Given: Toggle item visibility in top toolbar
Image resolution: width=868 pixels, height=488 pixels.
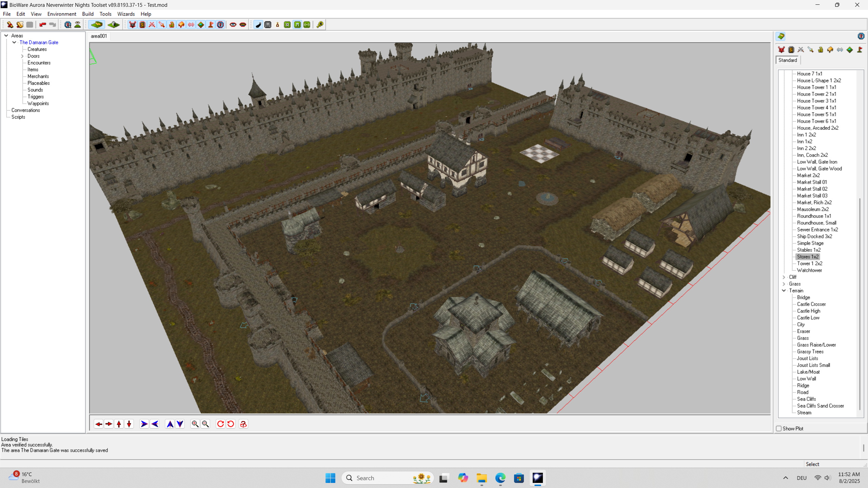Looking at the screenshot, I should [162, 24].
